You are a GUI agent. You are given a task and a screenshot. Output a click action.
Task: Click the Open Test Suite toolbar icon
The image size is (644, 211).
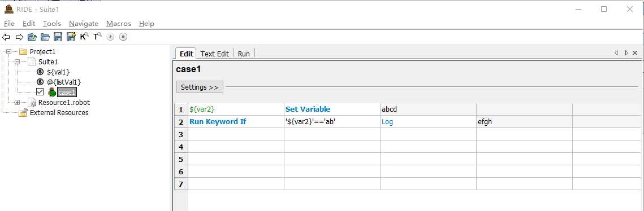click(32, 37)
